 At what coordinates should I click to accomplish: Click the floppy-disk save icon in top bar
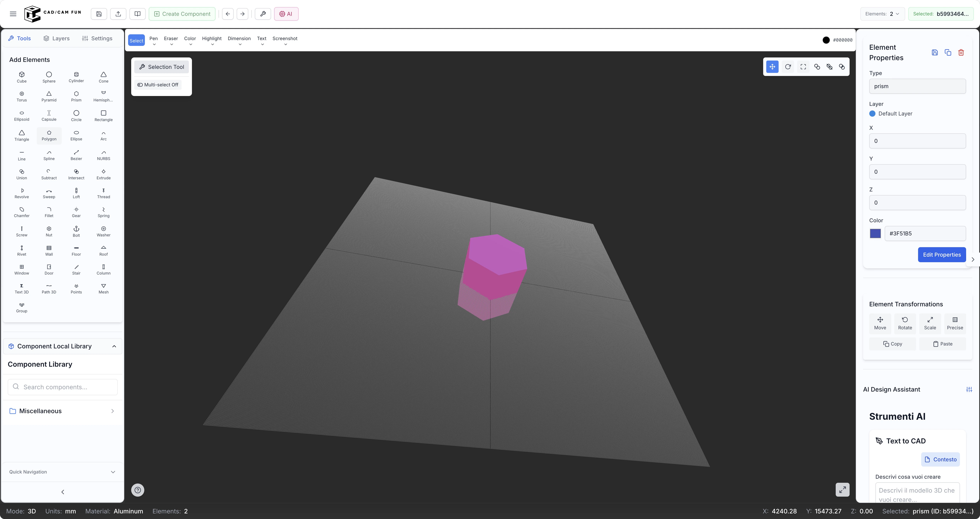pos(99,14)
